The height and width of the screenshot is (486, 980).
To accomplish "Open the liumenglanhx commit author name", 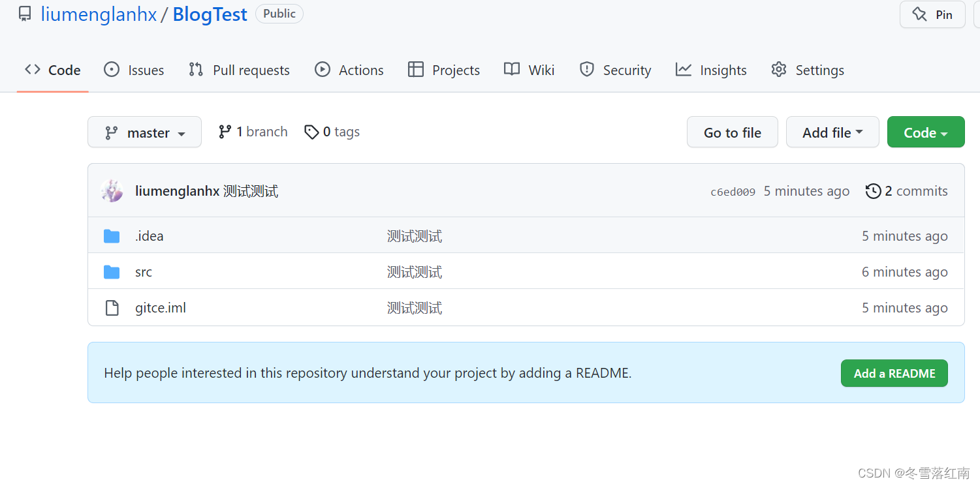I will click(177, 191).
